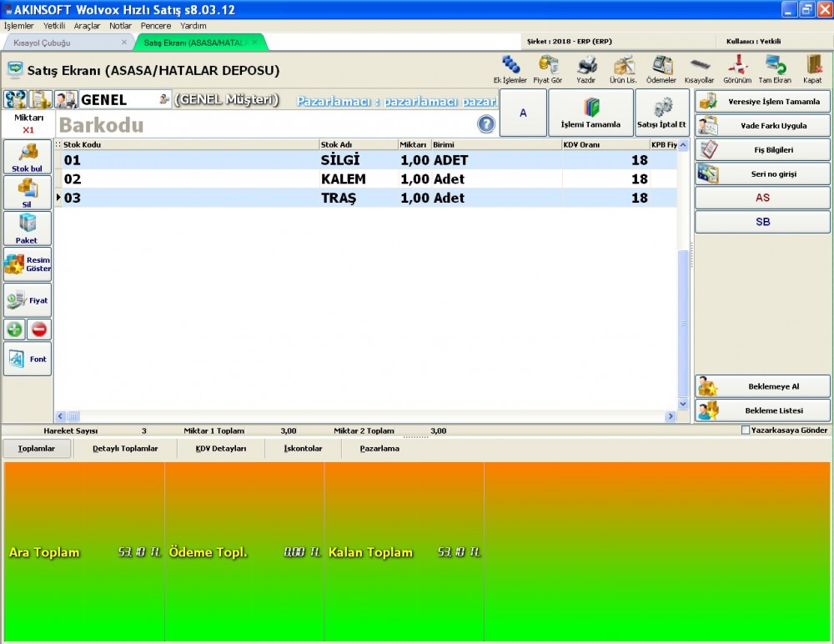The image size is (834, 644).
Task: Click horizontal scrollbar right arrow
Action: 671,416
